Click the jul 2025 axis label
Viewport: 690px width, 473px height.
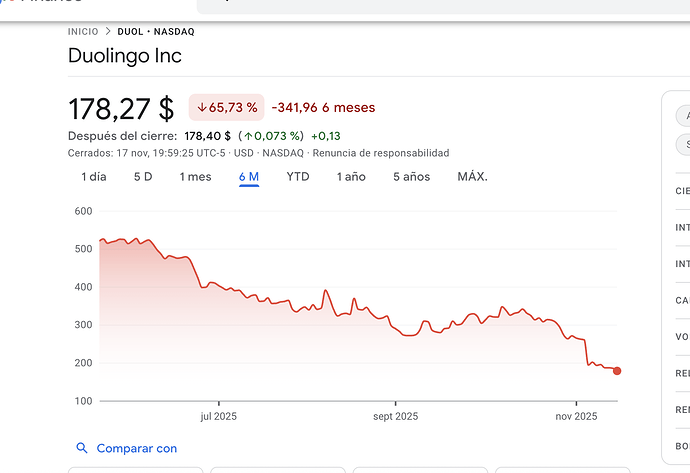click(x=219, y=416)
